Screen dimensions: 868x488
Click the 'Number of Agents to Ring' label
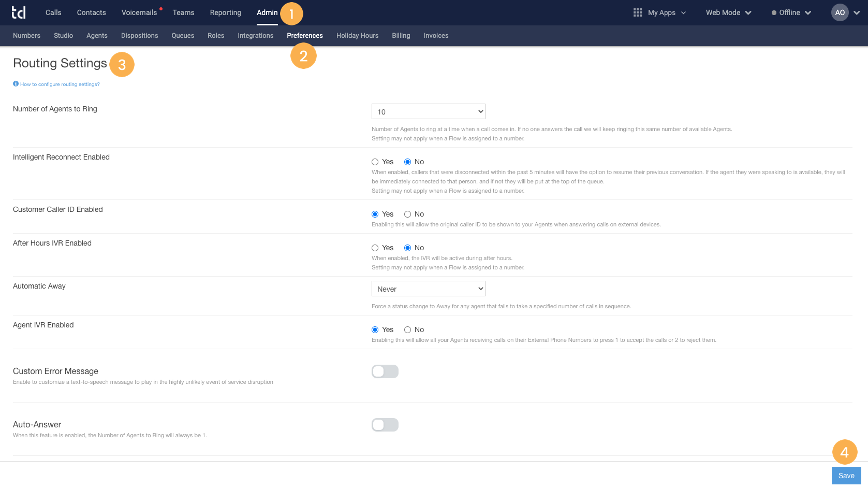coord(55,109)
